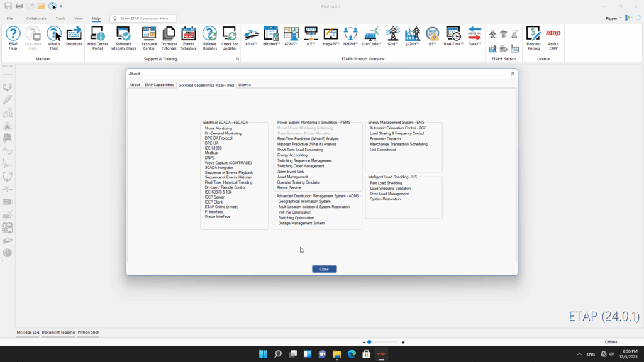This screenshot has width=644, height=362.
Task: Run the Software Integrity Check
Action: 123,38
